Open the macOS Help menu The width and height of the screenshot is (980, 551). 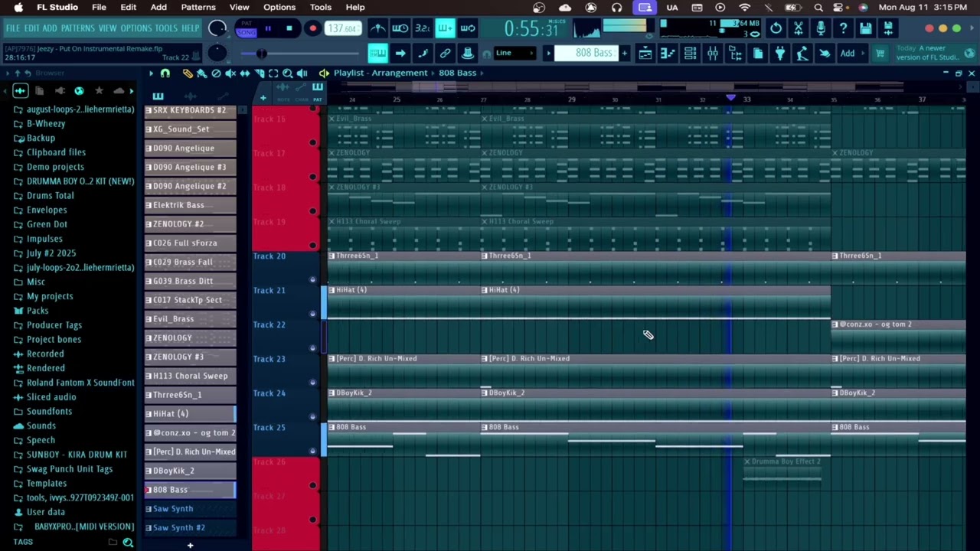coord(355,8)
